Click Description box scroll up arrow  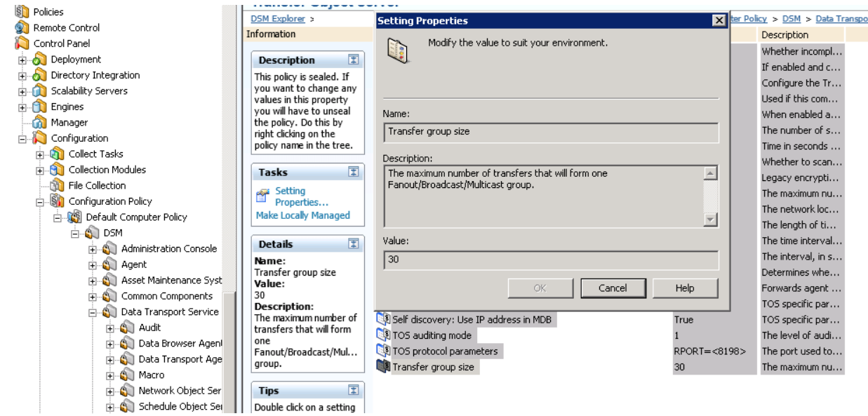[711, 173]
